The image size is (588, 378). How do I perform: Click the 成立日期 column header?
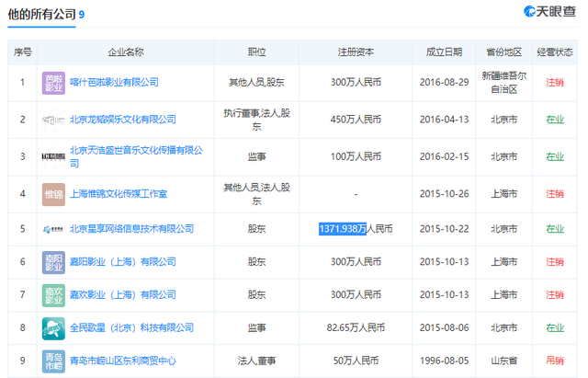click(444, 52)
